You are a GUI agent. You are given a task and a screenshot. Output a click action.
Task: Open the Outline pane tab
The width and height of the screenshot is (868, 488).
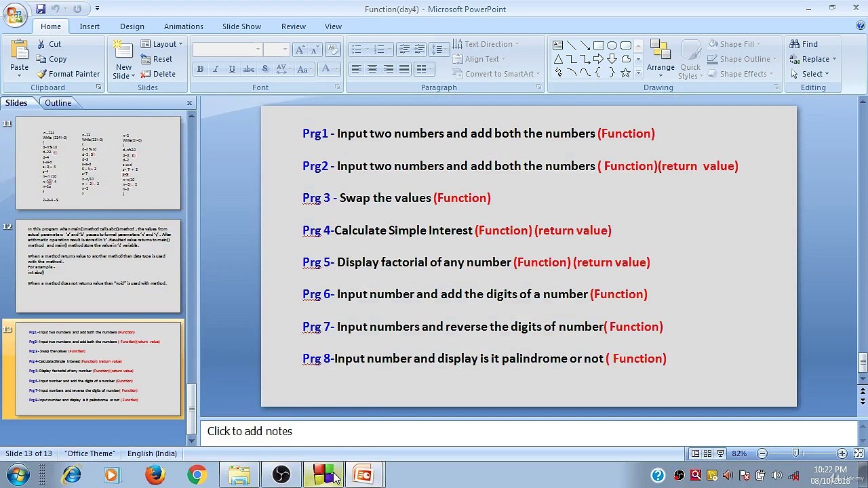pos(58,103)
